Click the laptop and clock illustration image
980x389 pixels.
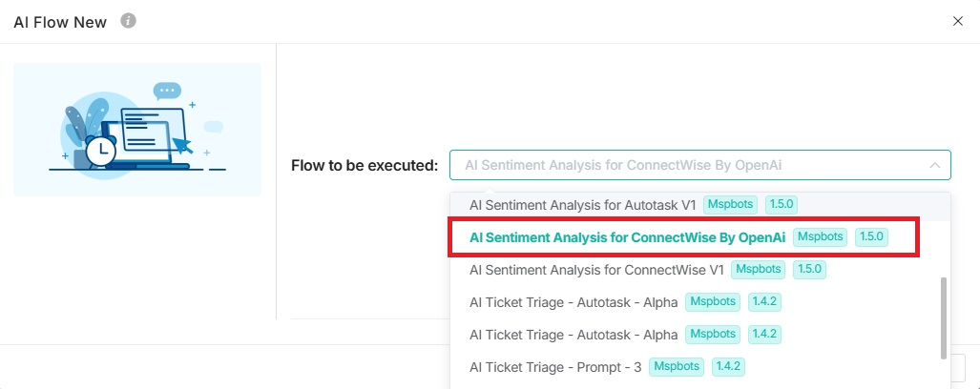click(x=137, y=130)
